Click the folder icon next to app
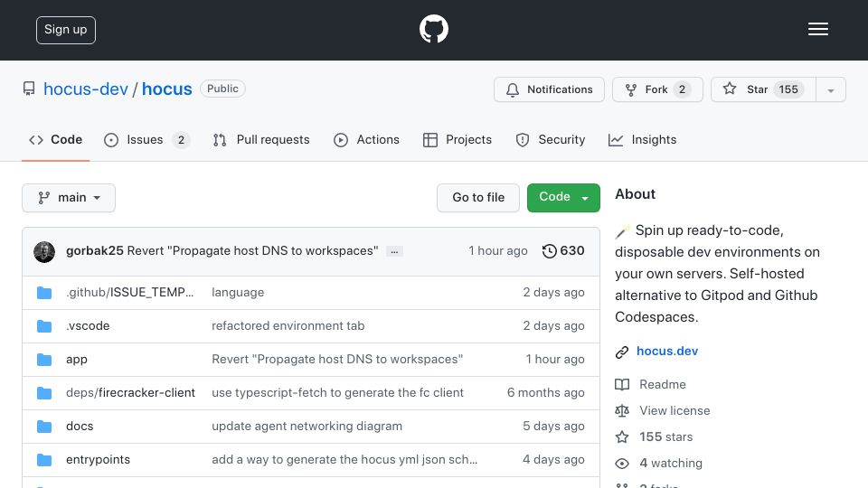 point(44,360)
